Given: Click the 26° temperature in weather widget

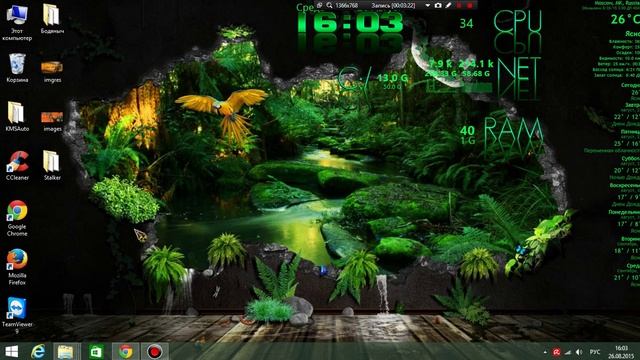Looking at the screenshot, I should tap(625, 19).
